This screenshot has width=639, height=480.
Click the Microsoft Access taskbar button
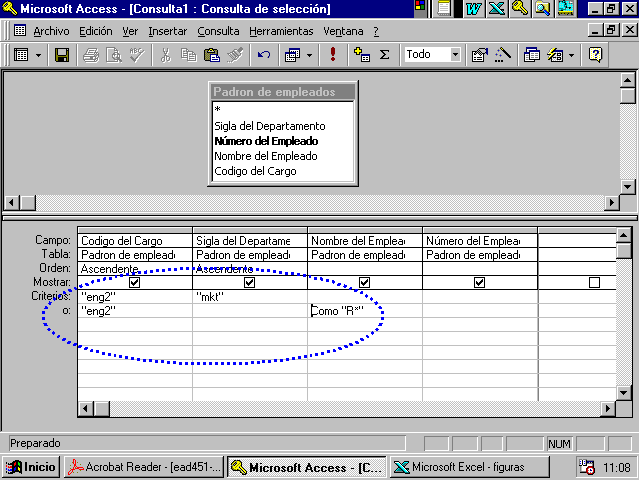click(x=306, y=467)
